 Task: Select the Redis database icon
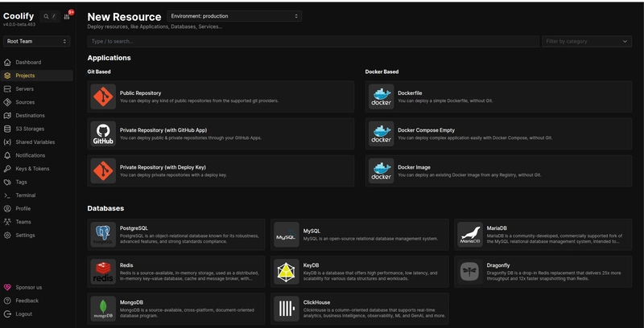coord(103,272)
